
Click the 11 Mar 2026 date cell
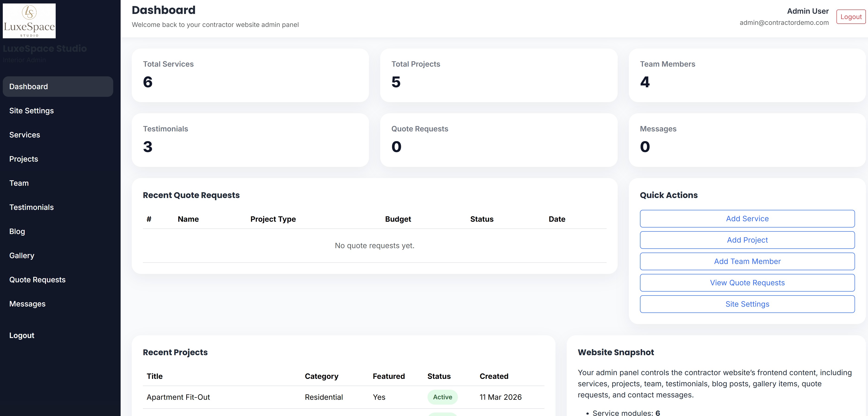click(x=500, y=397)
